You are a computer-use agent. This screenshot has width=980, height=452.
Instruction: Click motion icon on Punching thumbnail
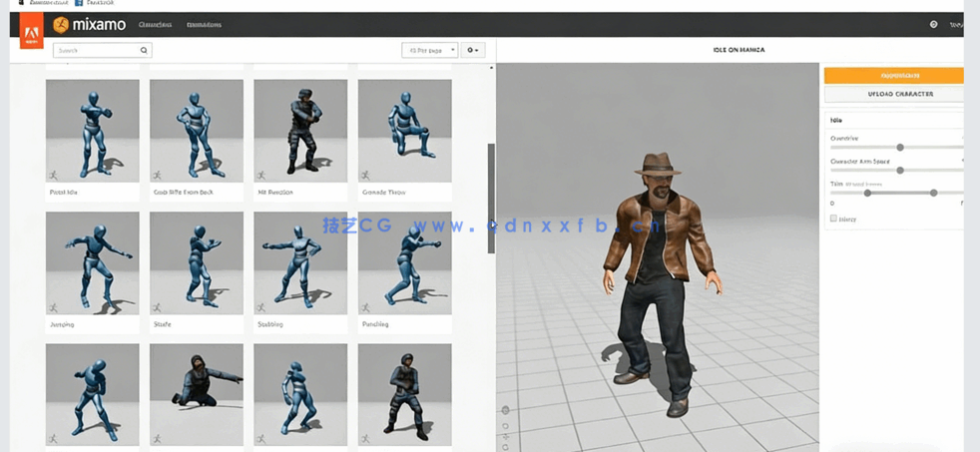coord(365,308)
